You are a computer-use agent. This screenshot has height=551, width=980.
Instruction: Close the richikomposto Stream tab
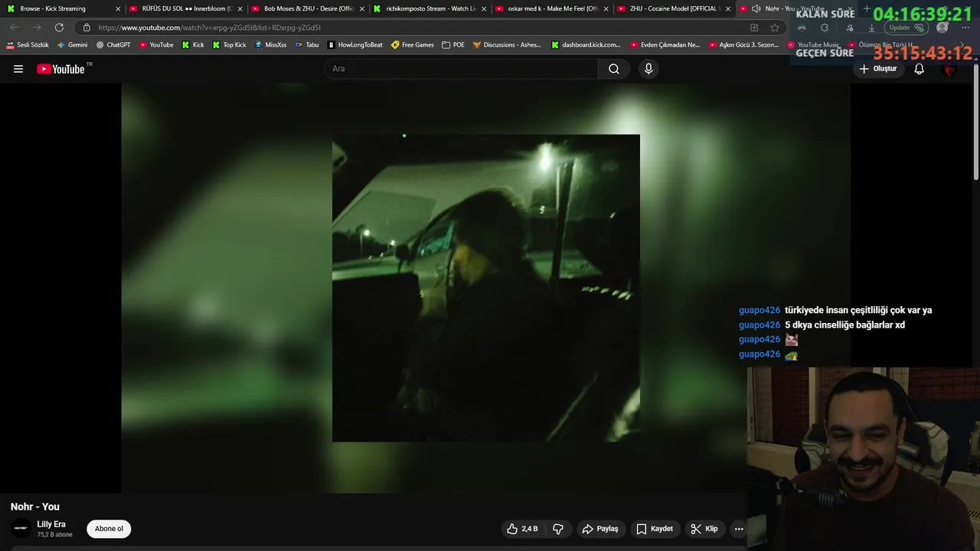[484, 8]
